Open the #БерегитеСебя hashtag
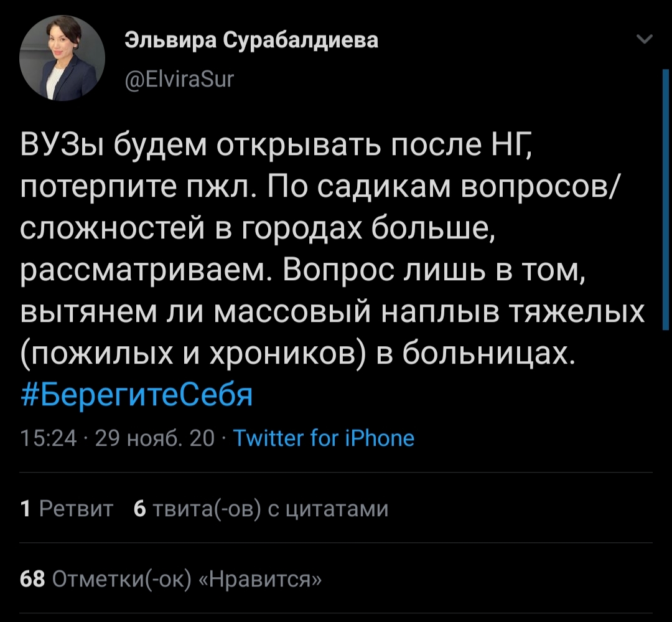 (x=137, y=393)
